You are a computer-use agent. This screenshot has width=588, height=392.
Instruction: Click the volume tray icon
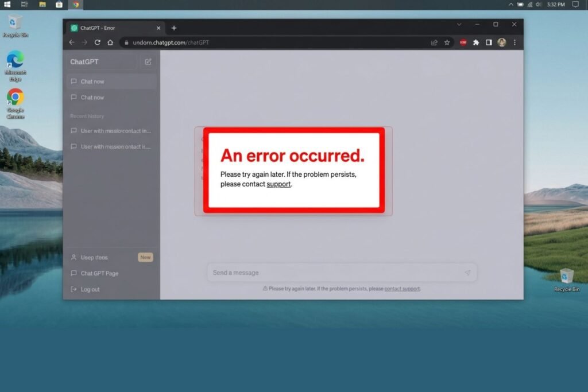pos(539,5)
